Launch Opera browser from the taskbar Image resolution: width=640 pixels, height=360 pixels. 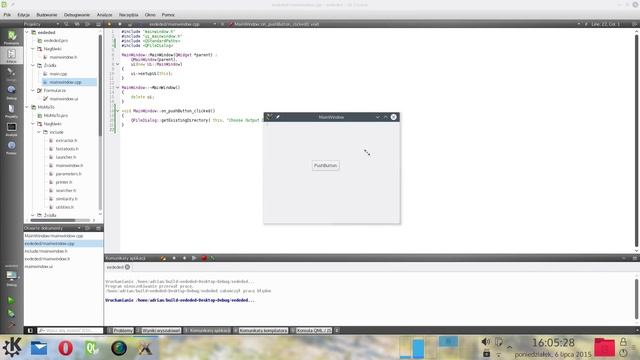(x=65, y=348)
